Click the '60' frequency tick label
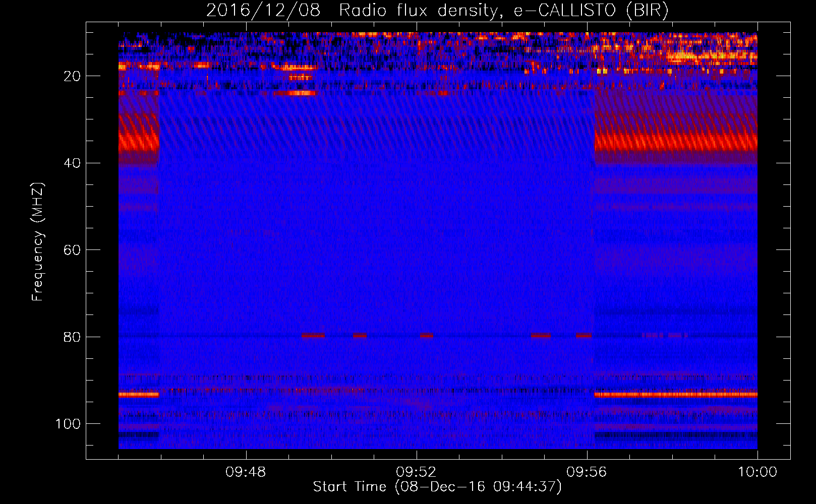Screen dimensions: 816x504 (x=72, y=250)
